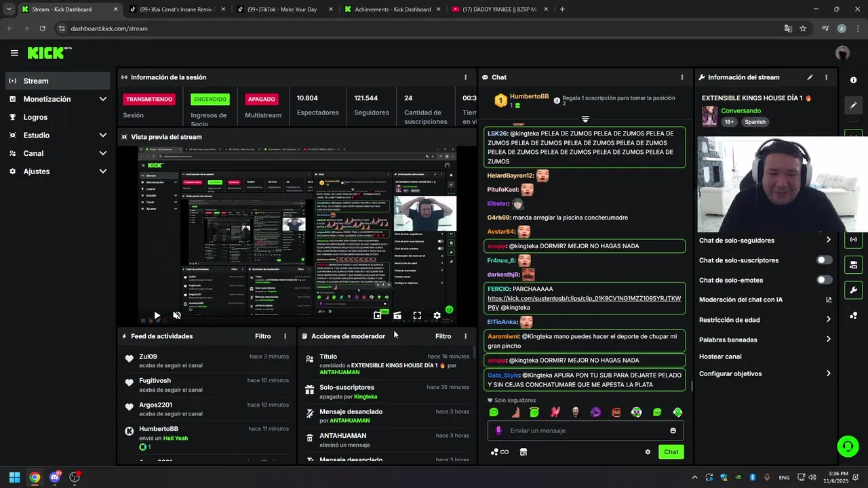
Task: Open Windows Start menu
Action: [14, 477]
